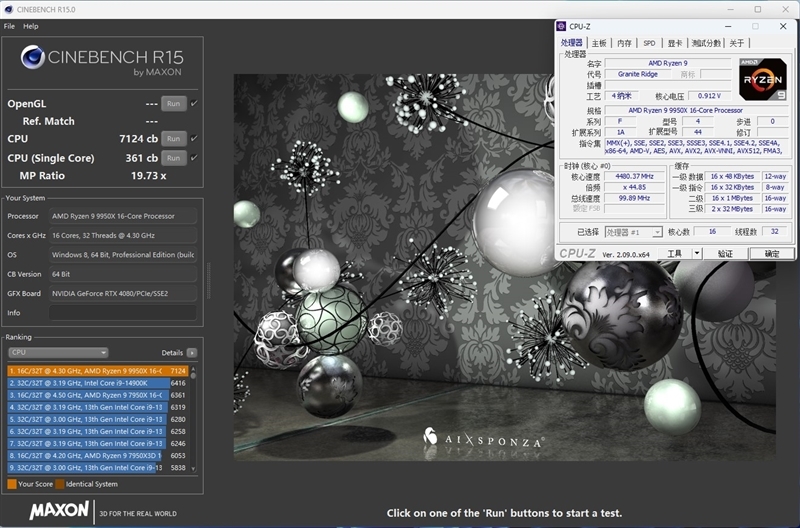Run the CPU benchmark test
The height and width of the screenshot is (528, 800).
coord(174,139)
